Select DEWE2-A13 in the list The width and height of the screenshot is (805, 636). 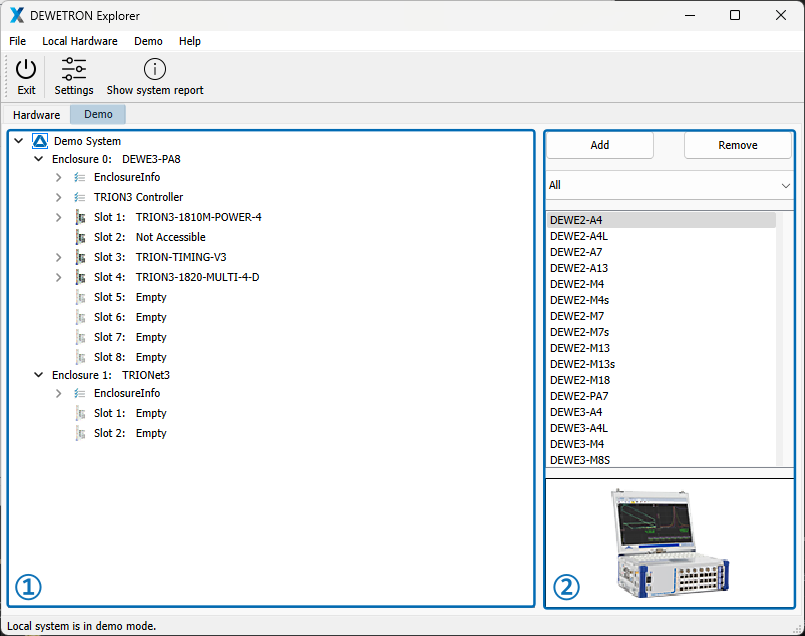point(661,268)
